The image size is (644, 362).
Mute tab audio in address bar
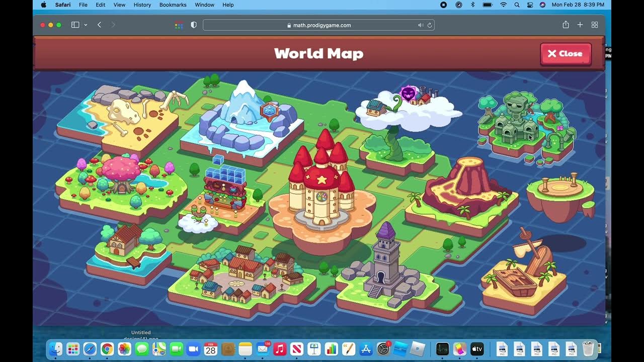point(421,25)
